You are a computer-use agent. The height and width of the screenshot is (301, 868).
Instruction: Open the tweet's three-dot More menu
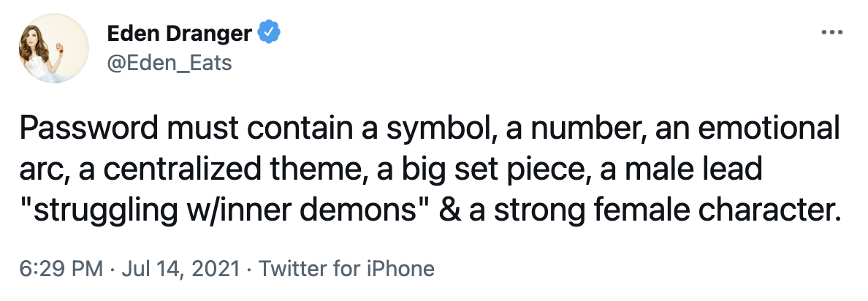coord(832,33)
